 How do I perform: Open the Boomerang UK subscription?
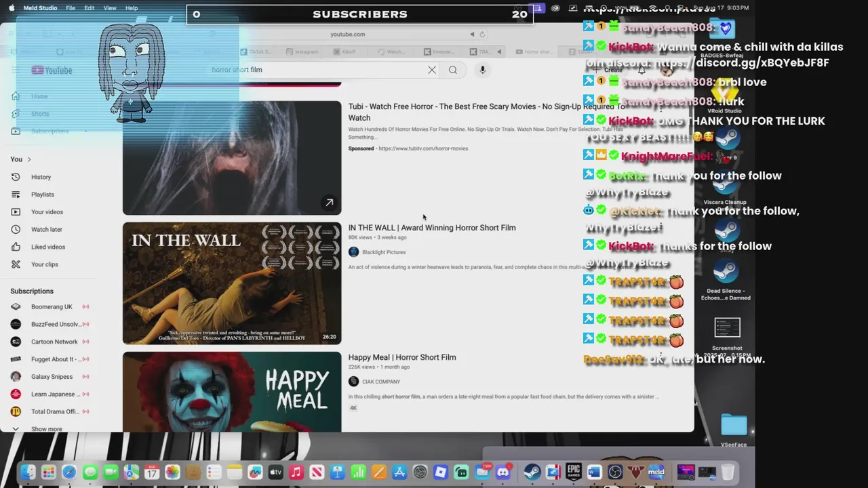pos(51,307)
